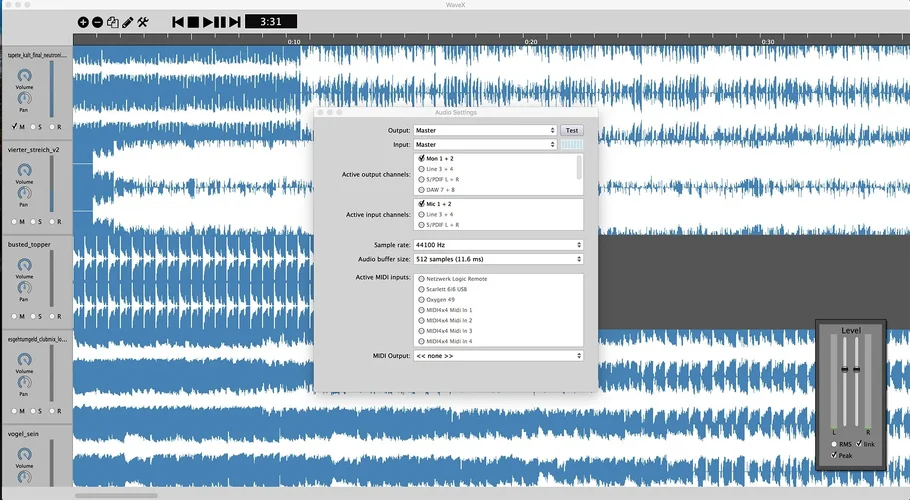Arm record on busted_topper track
Viewport: 910px width, 500px height.
tap(52, 316)
